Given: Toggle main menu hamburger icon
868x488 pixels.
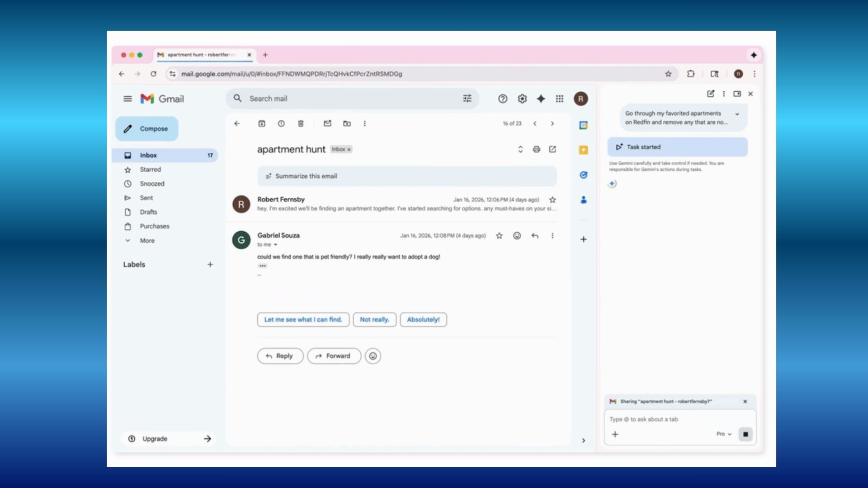Looking at the screenshot, I should tap(127, 99).
